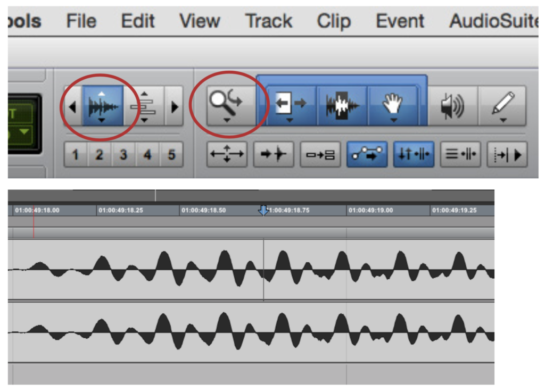The image size is (545, 392).
Task: Toggle Tab to Transients
Action: click(x=274, y=154)
